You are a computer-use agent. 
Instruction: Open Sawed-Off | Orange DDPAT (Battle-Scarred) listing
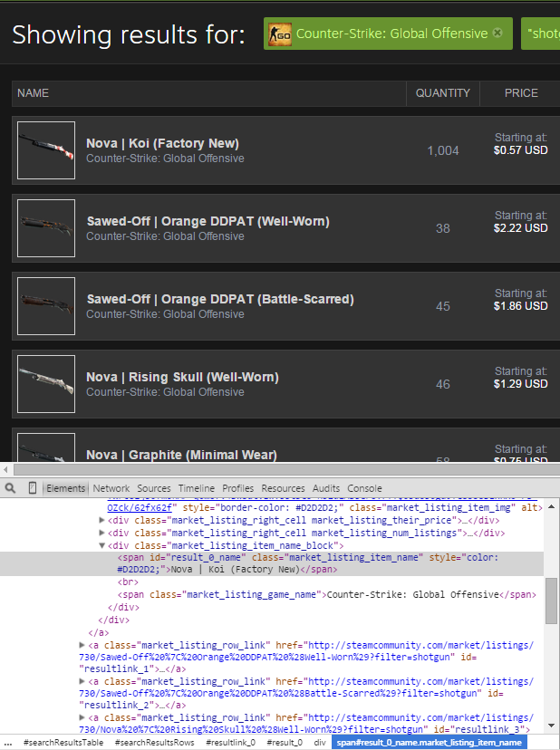click(220, 300)
